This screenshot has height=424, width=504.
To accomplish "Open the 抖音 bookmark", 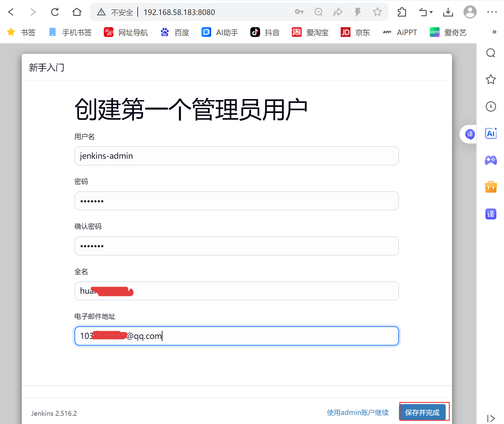I will coord(265,32).
